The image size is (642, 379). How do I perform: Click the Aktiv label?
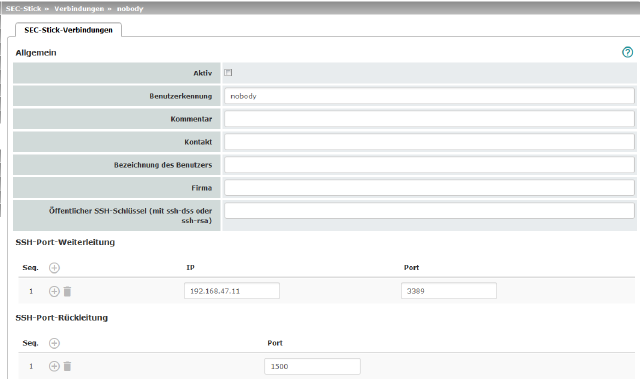tap(203, 73)
